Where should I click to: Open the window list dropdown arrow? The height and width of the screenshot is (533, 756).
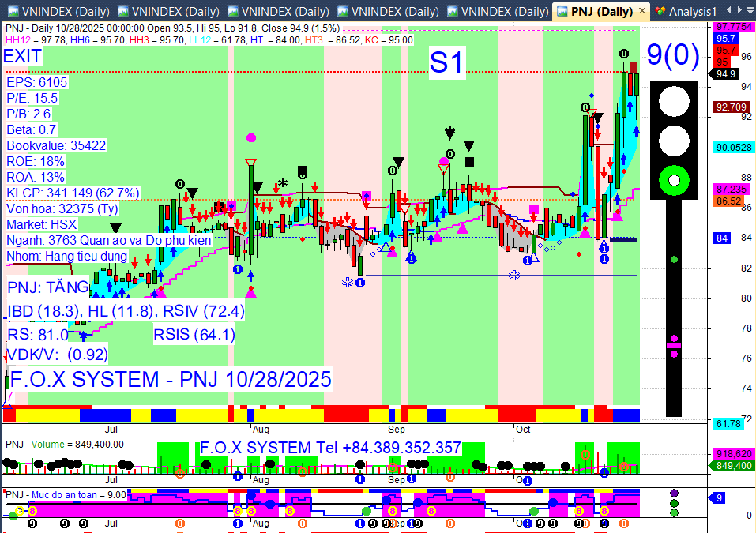click(749, 10)
